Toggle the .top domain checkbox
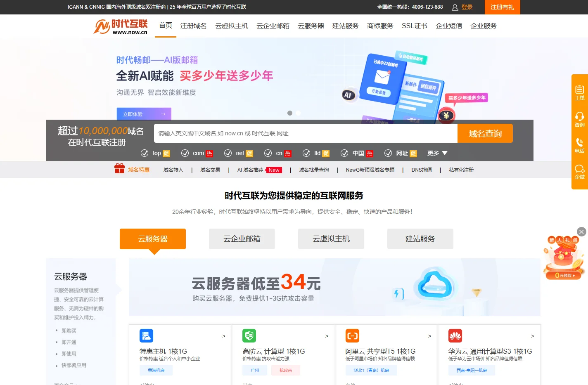The image size is (588, 385). click(x=145, y=153)
